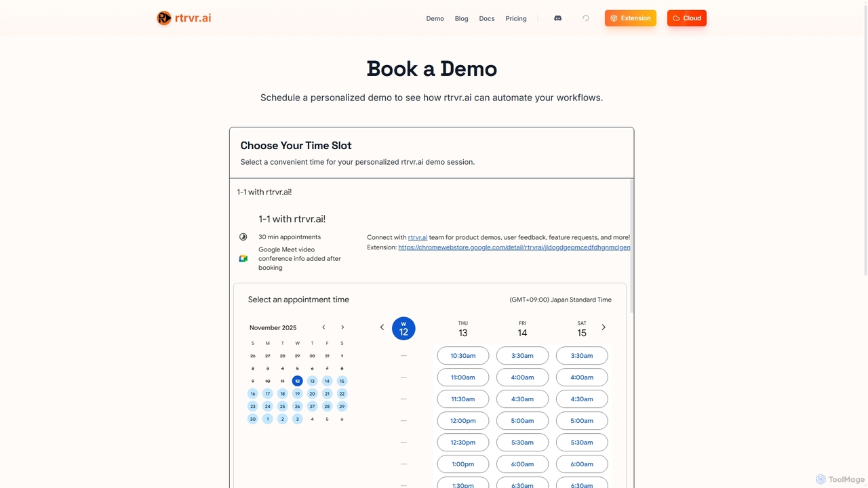This screenshot has width=868, height=488.
Task: Book Thursday 12:00pm slot
Action: pyautogui.click(x=463, y=421)
